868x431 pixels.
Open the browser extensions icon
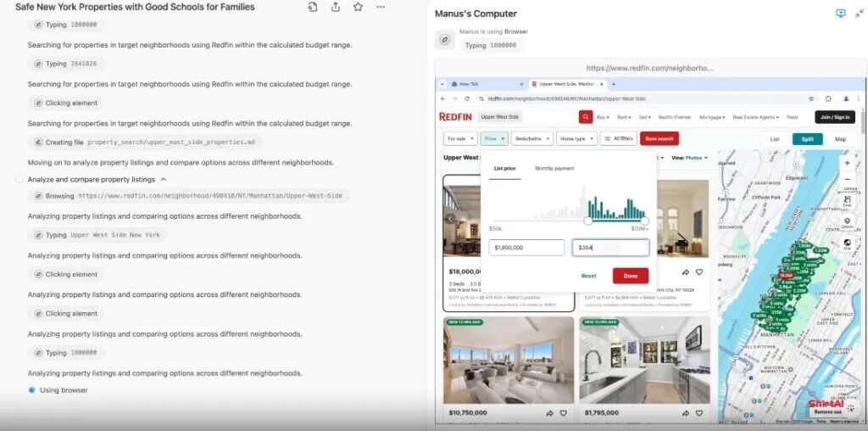coord(828,98)
